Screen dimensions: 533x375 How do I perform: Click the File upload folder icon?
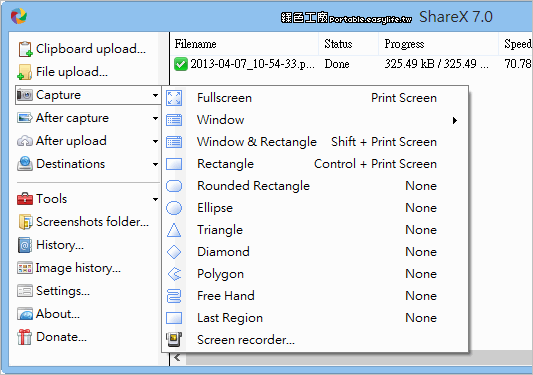24,72
